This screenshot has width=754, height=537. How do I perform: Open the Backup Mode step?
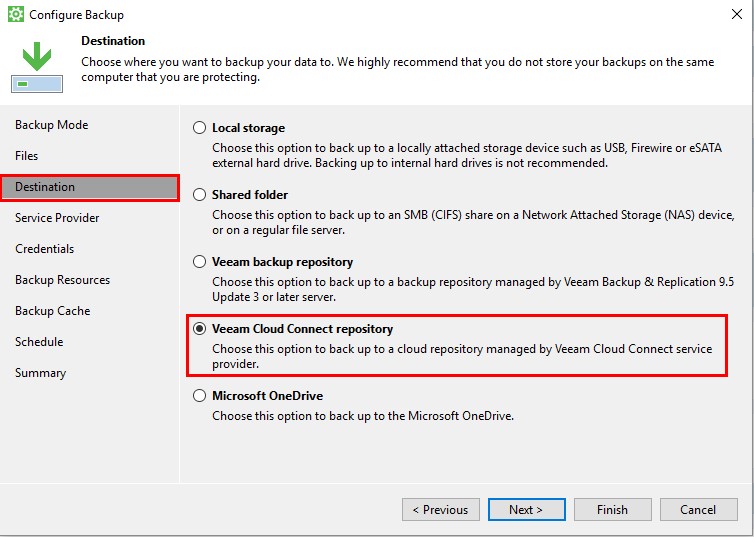[51, 125]
